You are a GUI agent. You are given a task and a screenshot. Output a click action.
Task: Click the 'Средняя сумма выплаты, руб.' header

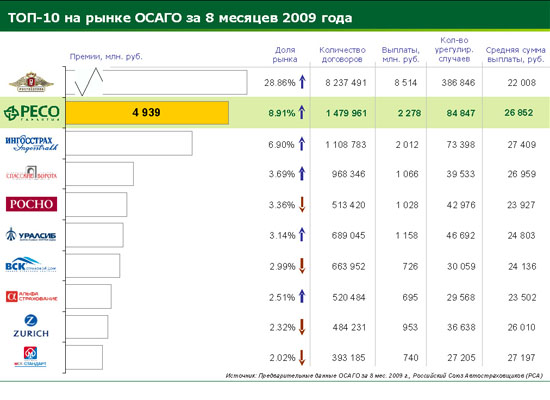pyautogui.click(x=516, y=55)
